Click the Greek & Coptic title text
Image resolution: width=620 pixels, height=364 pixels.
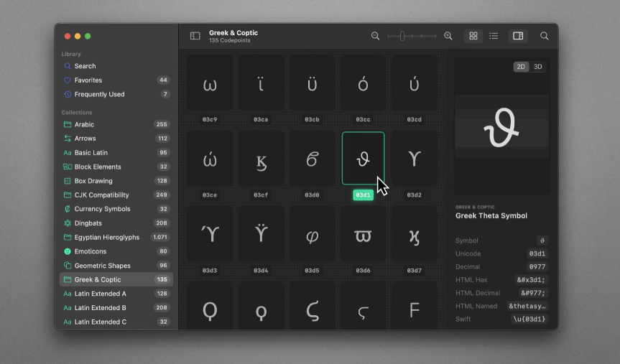(x=233, y=33)
